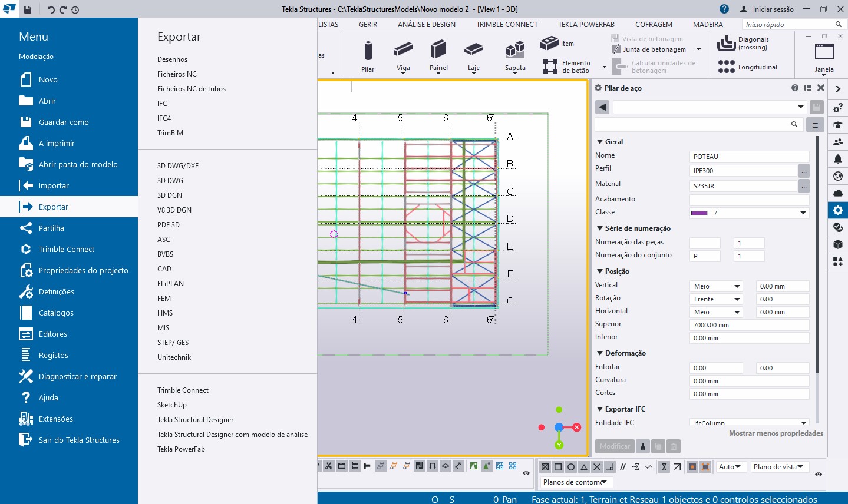Open the Plano de vista dropdown

pos(779,467)
